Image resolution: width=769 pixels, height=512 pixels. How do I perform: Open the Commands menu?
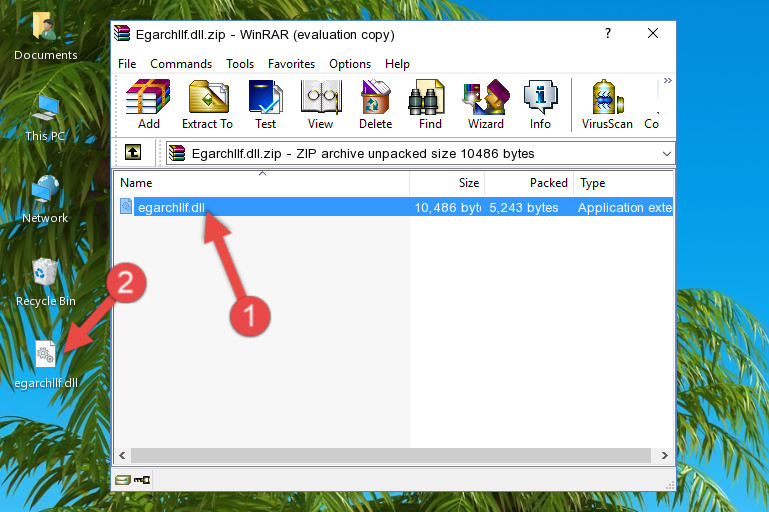pos(181,64)
